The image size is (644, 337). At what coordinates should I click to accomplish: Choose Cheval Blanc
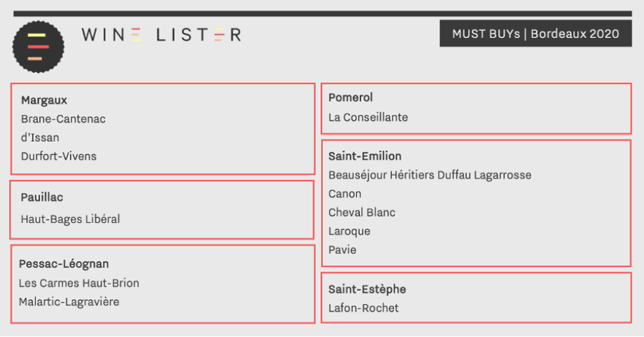(361, 212)
